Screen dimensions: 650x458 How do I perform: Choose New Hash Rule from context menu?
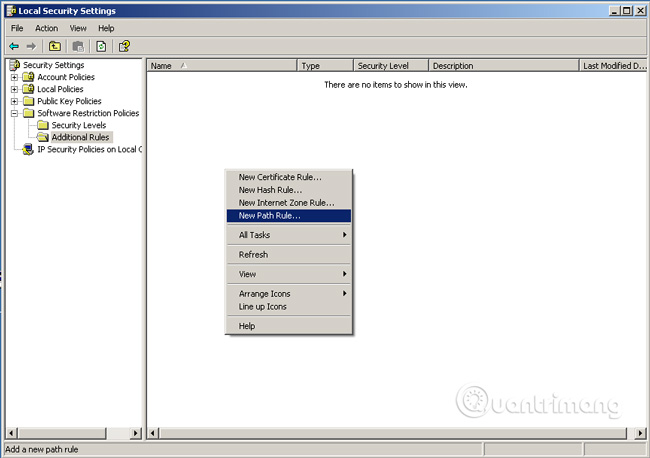pos(270,190)
